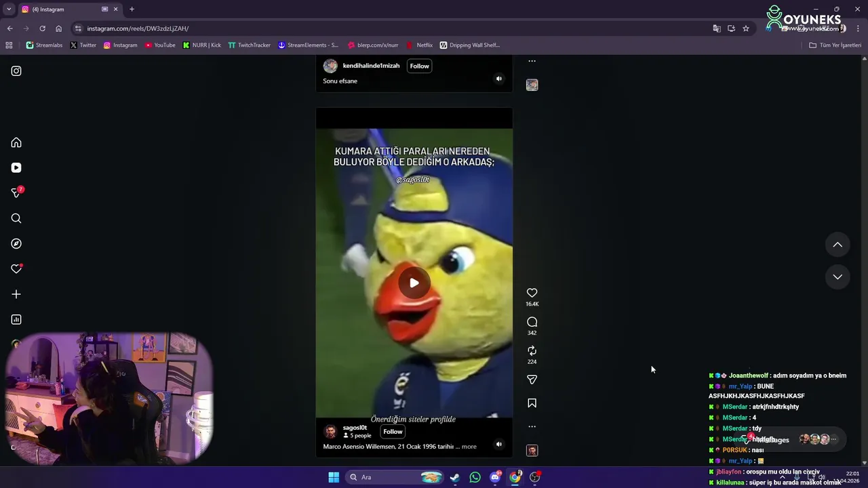The image size is (868, 488).
Task: Play the paused reel video
Action: click(414, 283)
